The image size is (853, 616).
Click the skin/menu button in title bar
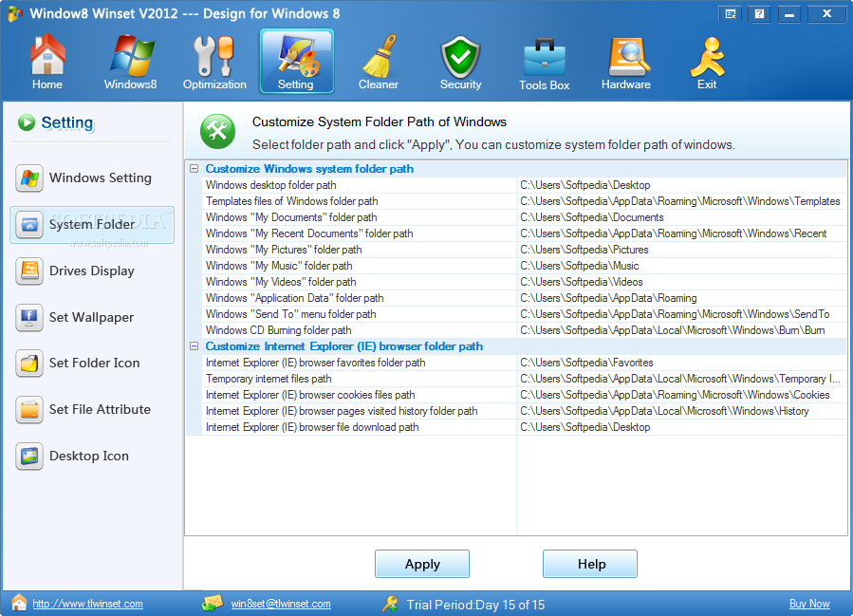point(731,13)
